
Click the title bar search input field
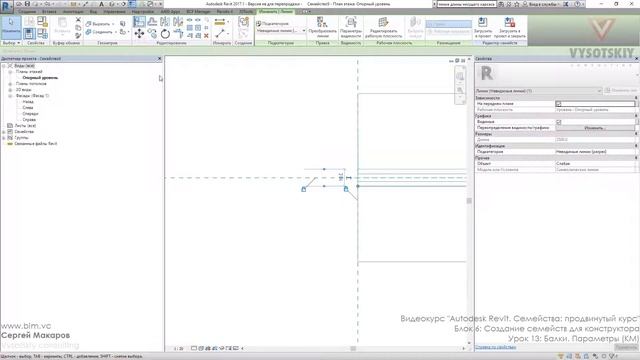(466, 4)
